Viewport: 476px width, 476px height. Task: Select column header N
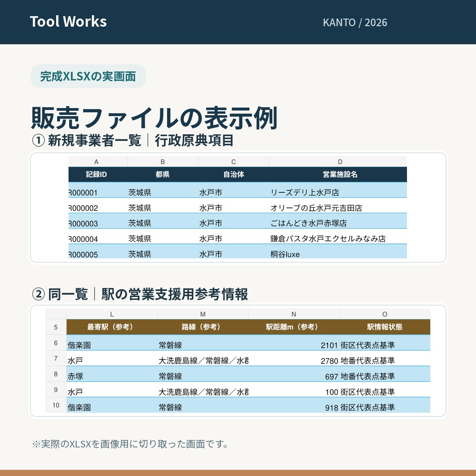coord(294,314)
